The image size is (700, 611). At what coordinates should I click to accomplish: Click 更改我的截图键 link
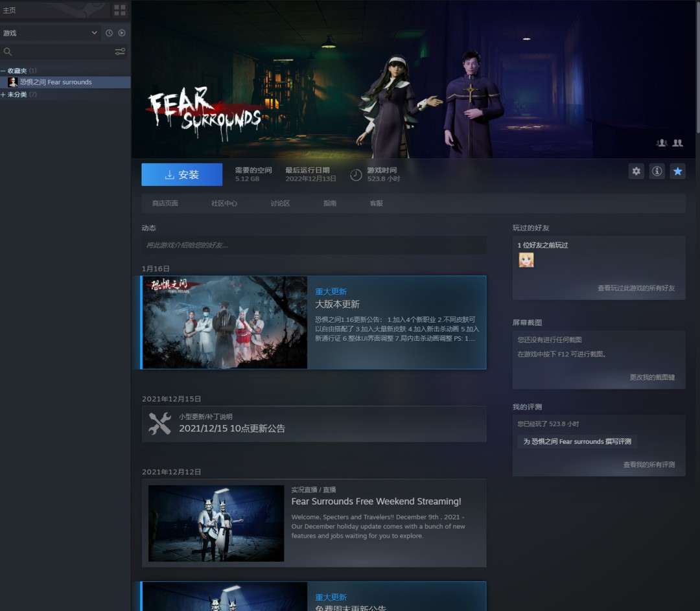click(652, 377)
